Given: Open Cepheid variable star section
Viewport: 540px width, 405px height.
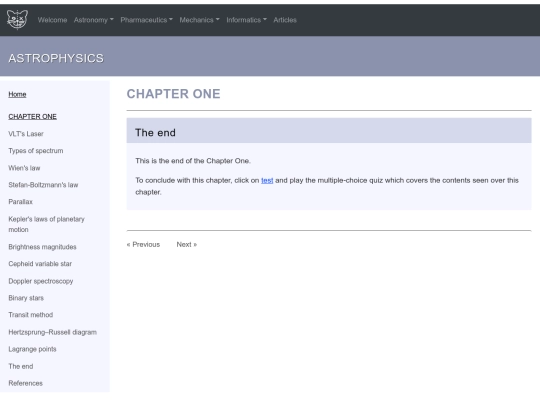Looking at the screenshot, I should [x=40, y=264].
